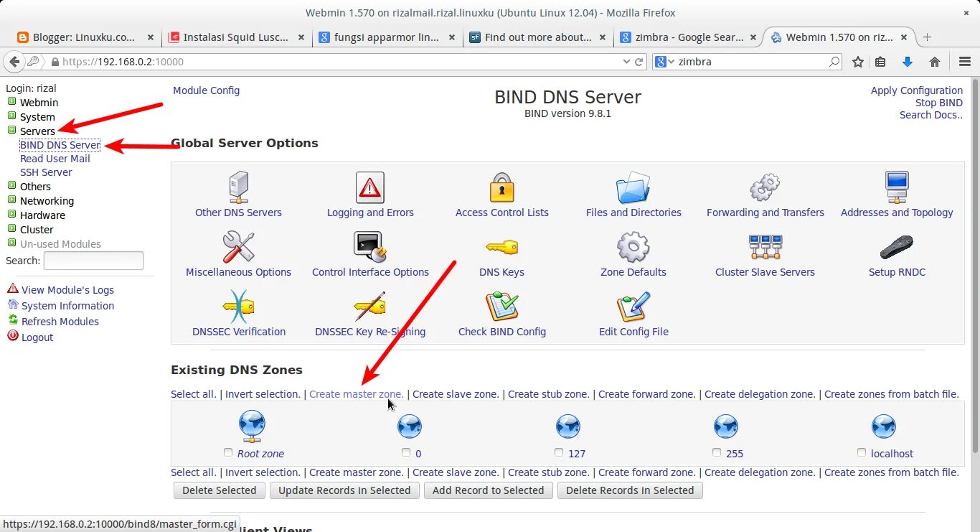Open the Forwarding and Transfers gears icon

point(765,187)
